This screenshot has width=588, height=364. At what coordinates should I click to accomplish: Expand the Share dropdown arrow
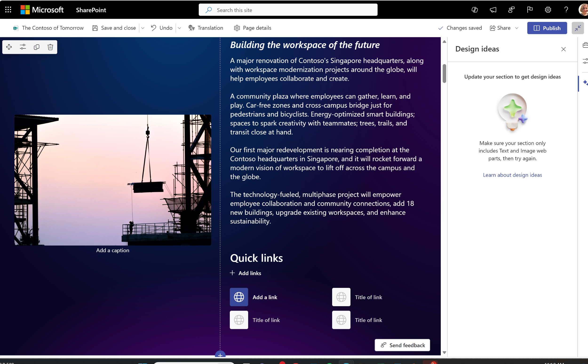tap(517, 28)
